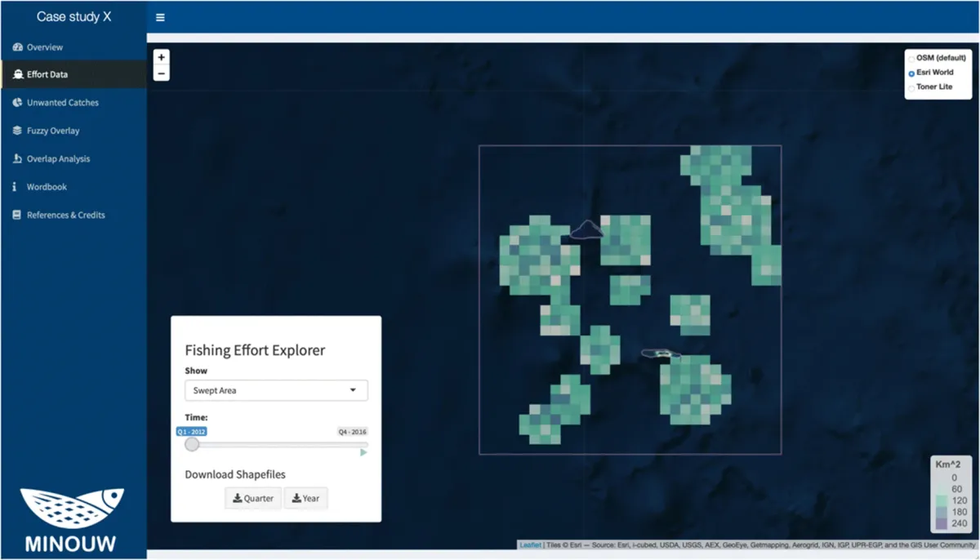The height and width of the screenshot is (560, 980).
Task: Click the Leaflet attribution link
Action: click(x=529, y=545)
